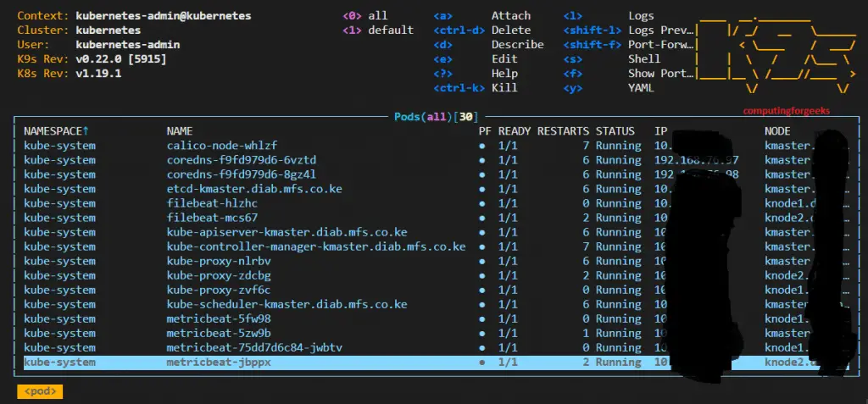Screen dimensions: 868x404
Task: Click the <f> Show PortForward hint
Action: point(628,73)
